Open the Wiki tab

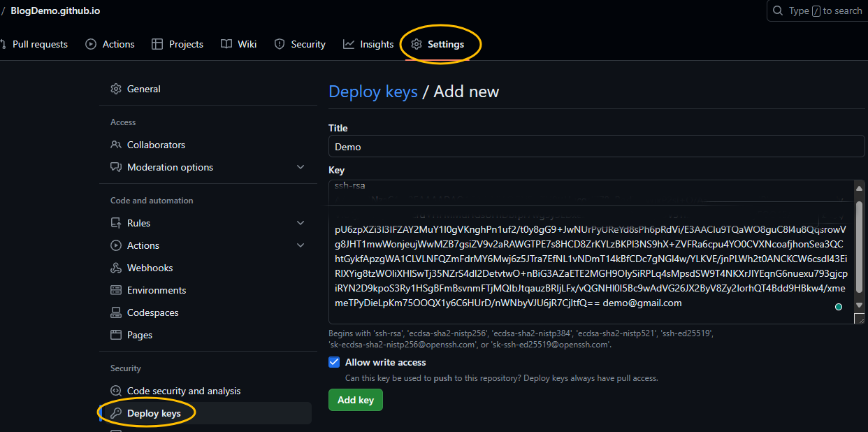[x=239, y=44]
